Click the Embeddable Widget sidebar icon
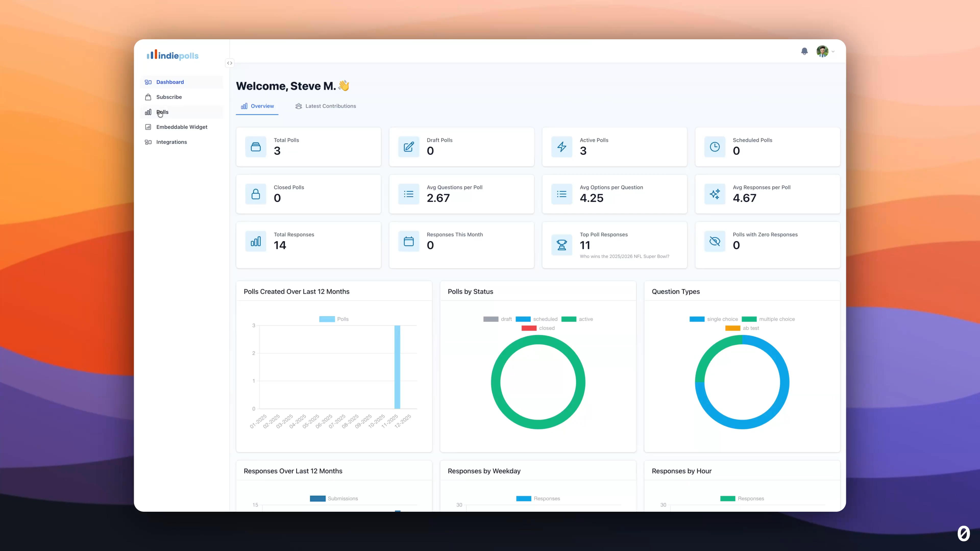The width and height of the screenshot is (980, 551). tap(148, 127)
